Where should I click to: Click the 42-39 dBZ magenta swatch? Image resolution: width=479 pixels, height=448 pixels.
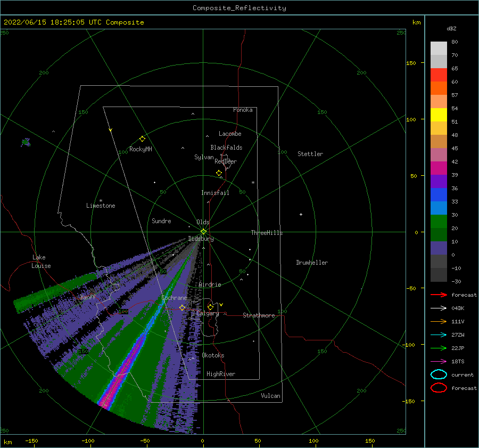point(439,168)
